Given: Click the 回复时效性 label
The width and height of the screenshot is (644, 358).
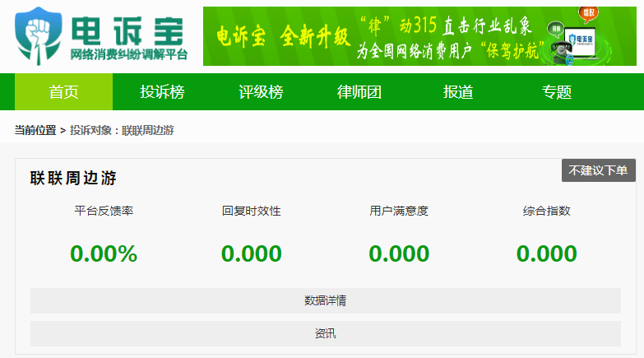Looking at the screenshot, I should coord(252,211).
